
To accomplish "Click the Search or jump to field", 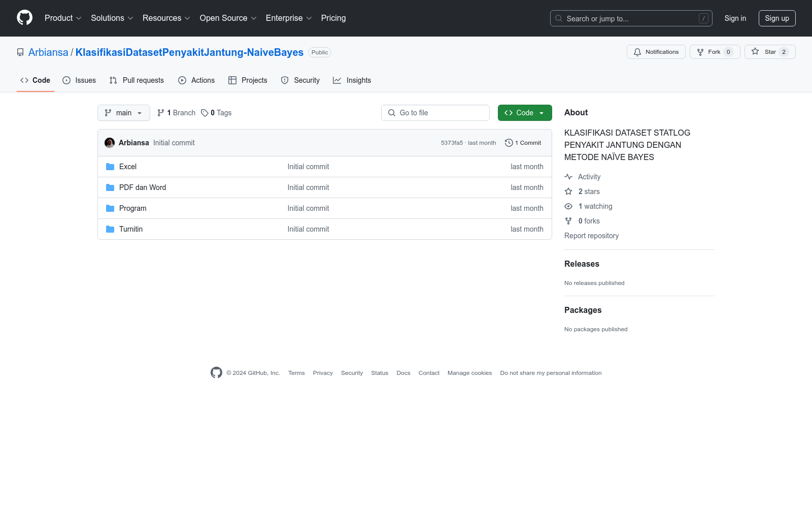I will point(631,18).
